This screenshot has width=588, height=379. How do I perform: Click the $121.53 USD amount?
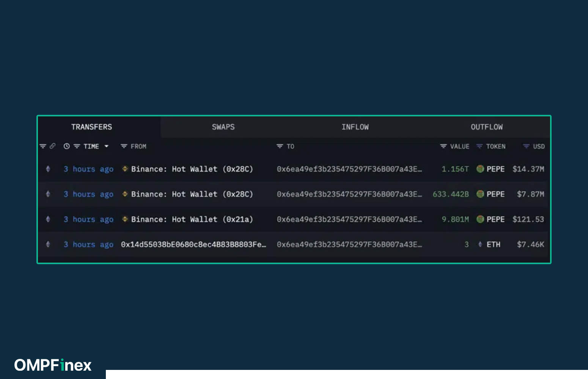528,219
